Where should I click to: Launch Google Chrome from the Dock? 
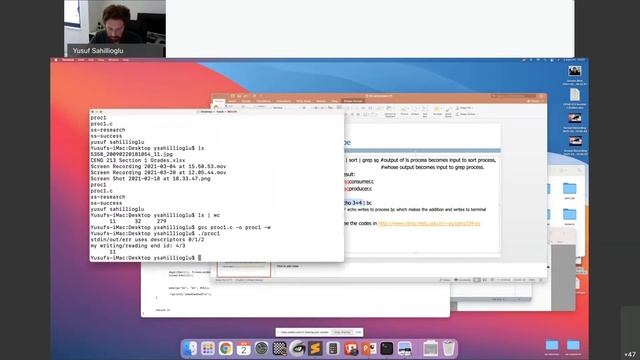tap(226, 349)
